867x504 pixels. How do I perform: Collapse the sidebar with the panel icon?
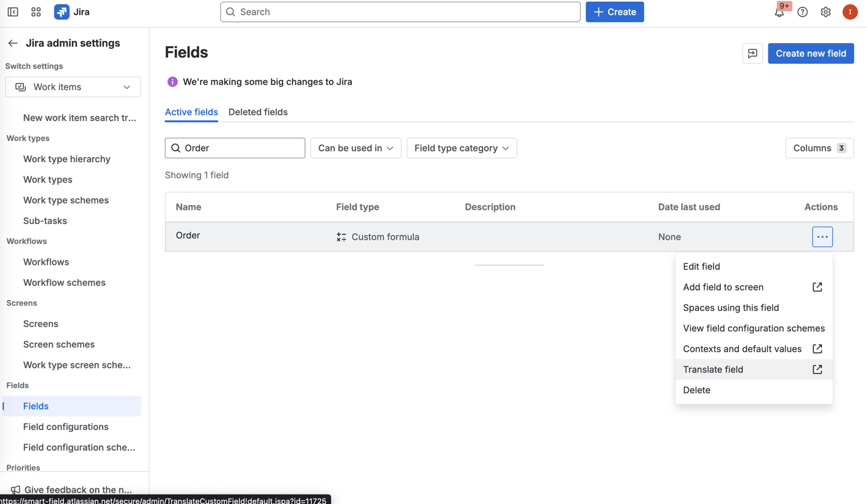[x=12, y=11]
